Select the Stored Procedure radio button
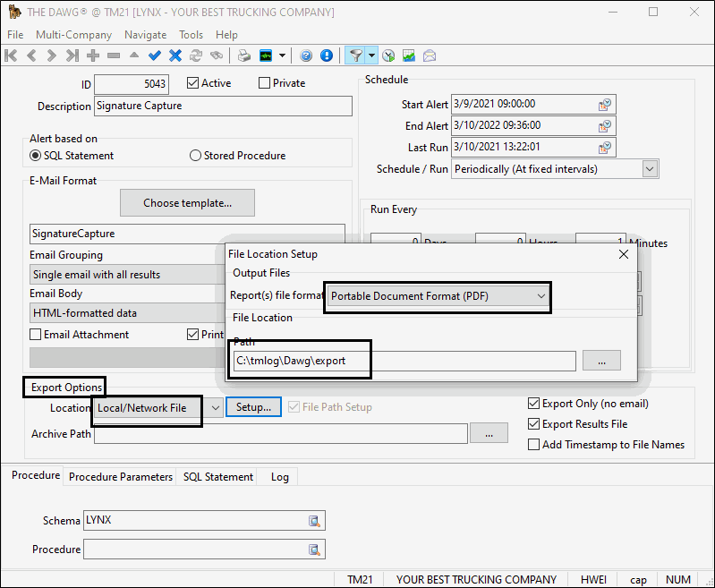715x588 pixels. click(x=196, y=156)
